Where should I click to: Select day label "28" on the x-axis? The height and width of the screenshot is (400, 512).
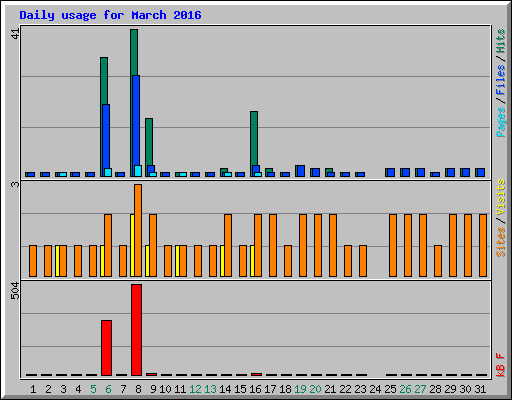point(435,389)
